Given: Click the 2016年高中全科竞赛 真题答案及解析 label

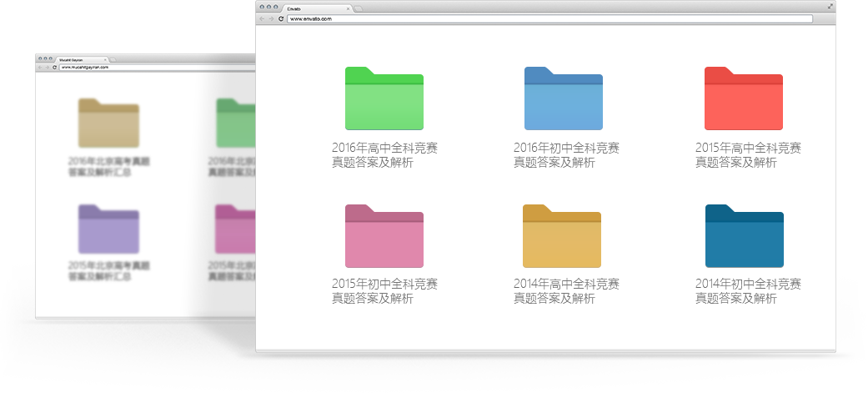Looking at the screenshot, I should tap(384, 155).
